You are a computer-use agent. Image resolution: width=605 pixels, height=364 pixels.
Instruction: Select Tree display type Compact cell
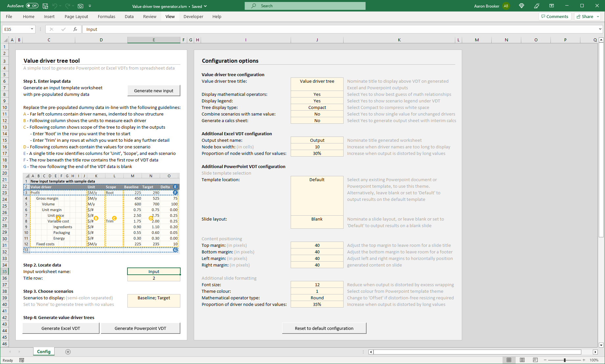click(x=317, y=107)
